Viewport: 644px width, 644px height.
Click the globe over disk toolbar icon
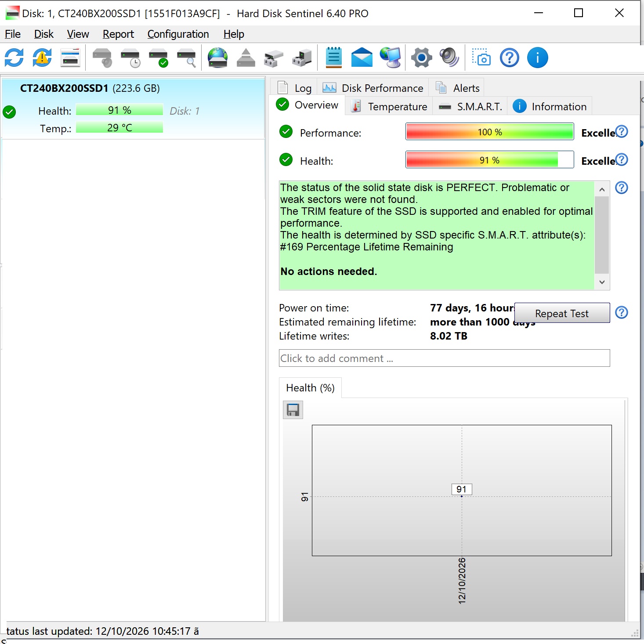coord(218,58)
